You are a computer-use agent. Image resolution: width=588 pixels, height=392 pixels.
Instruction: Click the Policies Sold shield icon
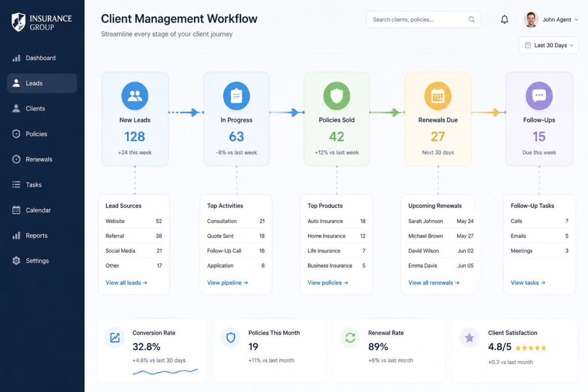[337, 96]
